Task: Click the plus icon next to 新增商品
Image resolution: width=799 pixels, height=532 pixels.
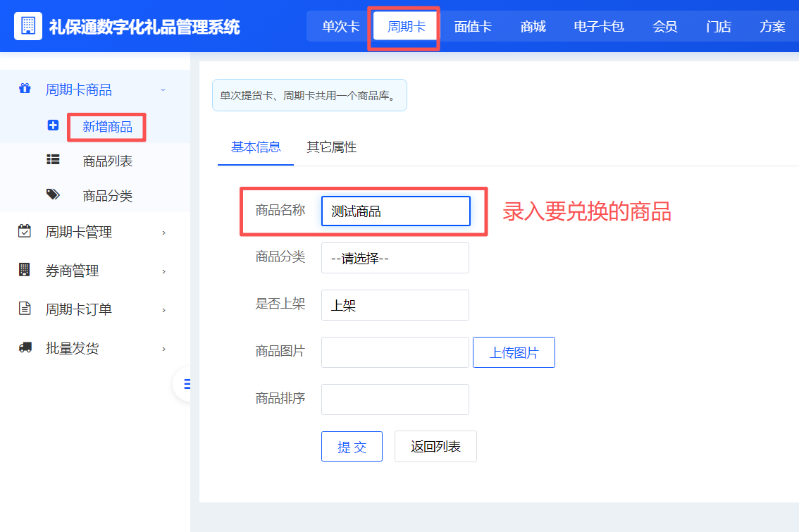Action: 53,125
